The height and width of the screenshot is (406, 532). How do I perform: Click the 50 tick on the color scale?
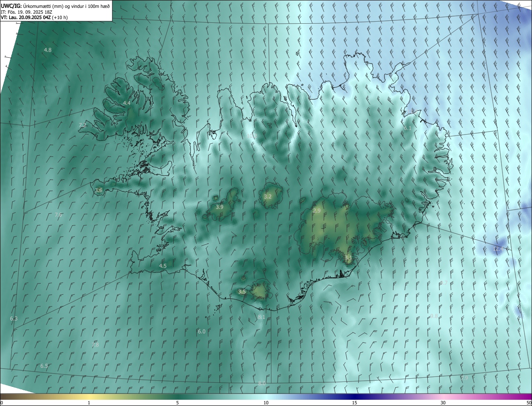pyautogui.click(x=529, y=403)
